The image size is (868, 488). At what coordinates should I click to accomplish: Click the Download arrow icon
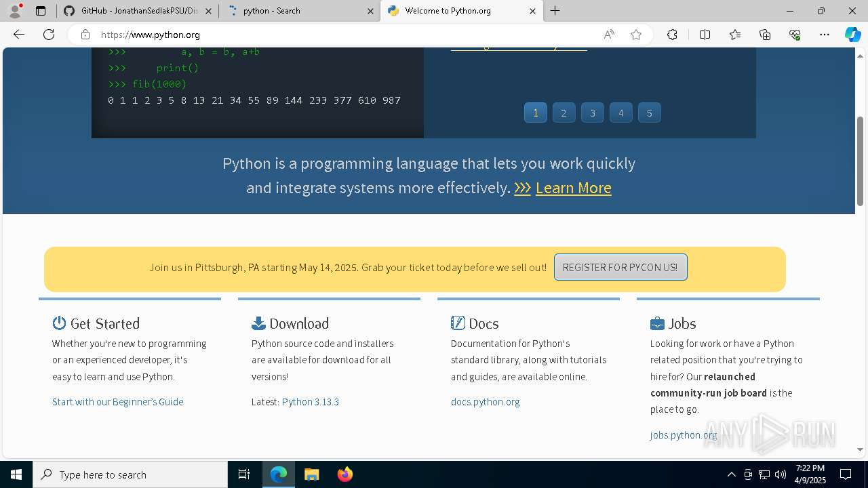(258, 323)
